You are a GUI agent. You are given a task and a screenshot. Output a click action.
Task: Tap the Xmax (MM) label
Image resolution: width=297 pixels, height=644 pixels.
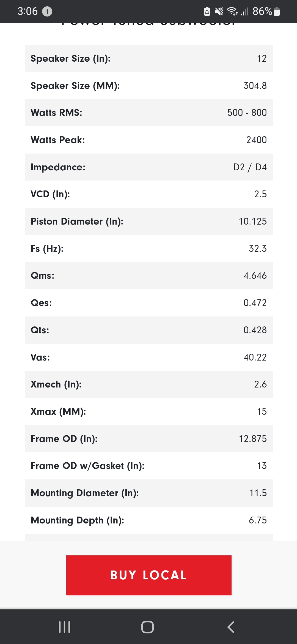[x=58, y=412]
